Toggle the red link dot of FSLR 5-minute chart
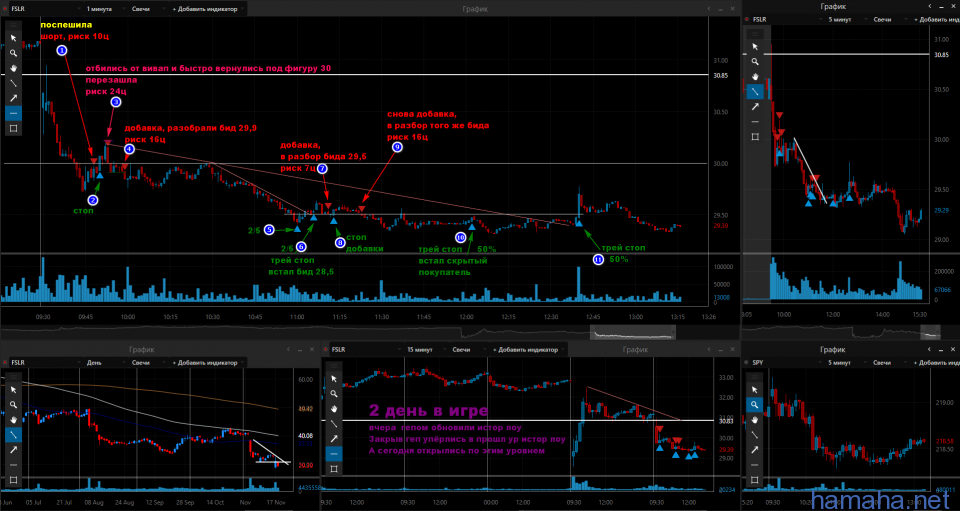Viewport: 960px width, 511px height. (747, 20)
